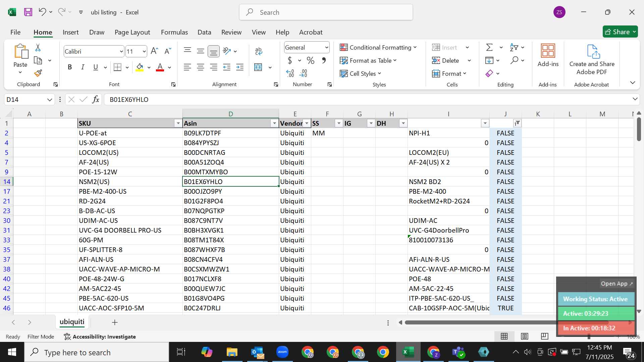This screenshot has width=644, height=362.
Task: Click Format in the Cells group
Action: [x=449, y=73]
